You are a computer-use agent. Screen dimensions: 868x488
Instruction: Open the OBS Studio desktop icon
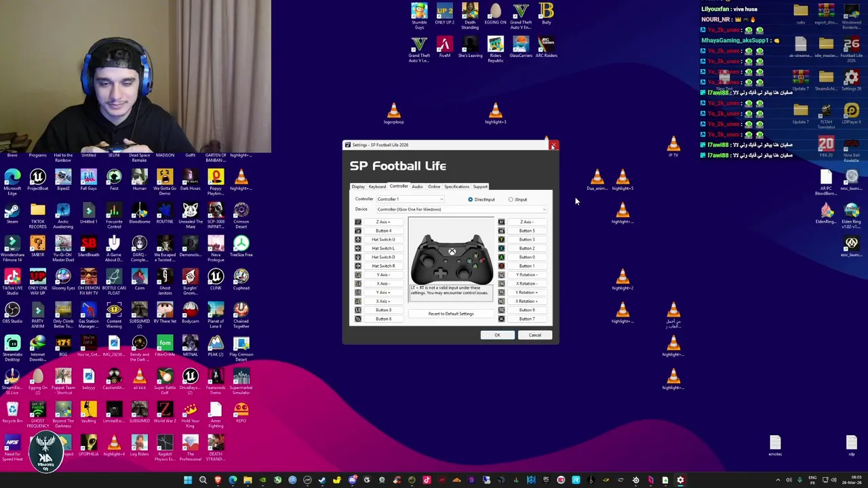12,314
